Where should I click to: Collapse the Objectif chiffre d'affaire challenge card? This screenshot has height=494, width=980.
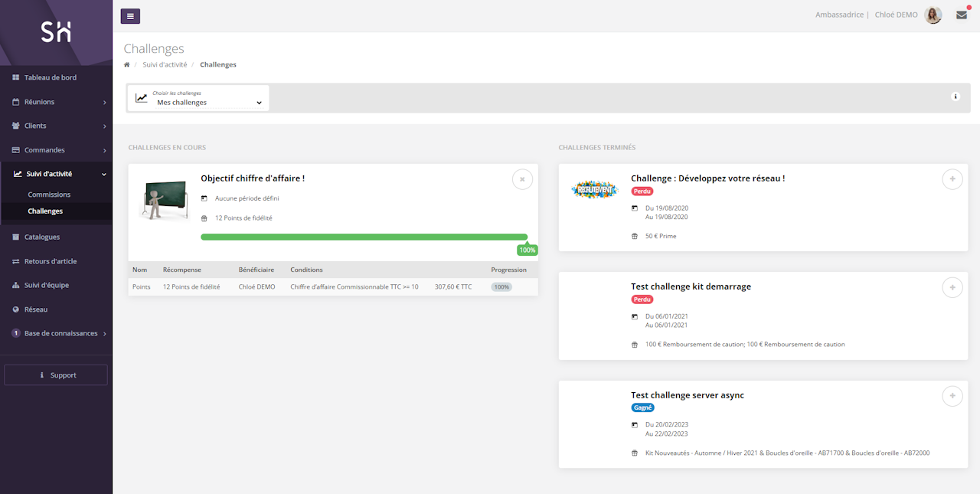pyautogui.click(x=522, y=179)
